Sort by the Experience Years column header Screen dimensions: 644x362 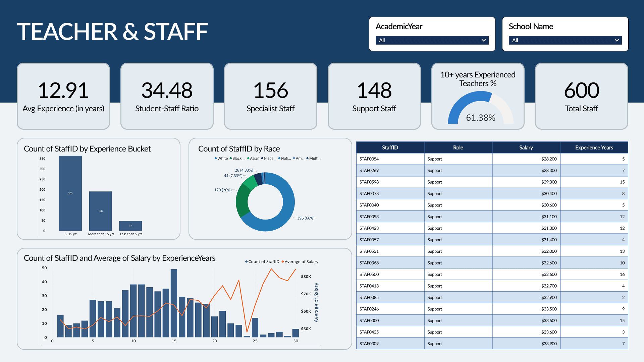[594, 147]
